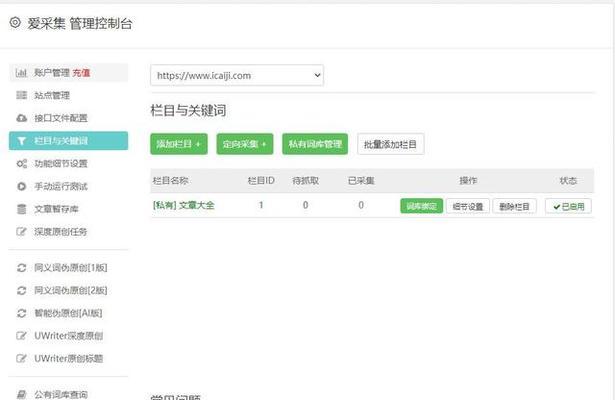Click the 删除栏目 button

515,206
